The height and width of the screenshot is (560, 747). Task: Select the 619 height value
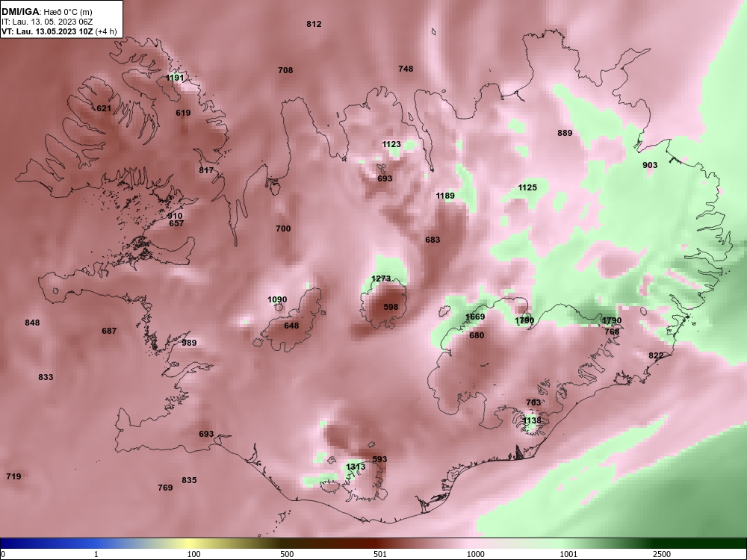pyautogui.click(x=183, y=113)
